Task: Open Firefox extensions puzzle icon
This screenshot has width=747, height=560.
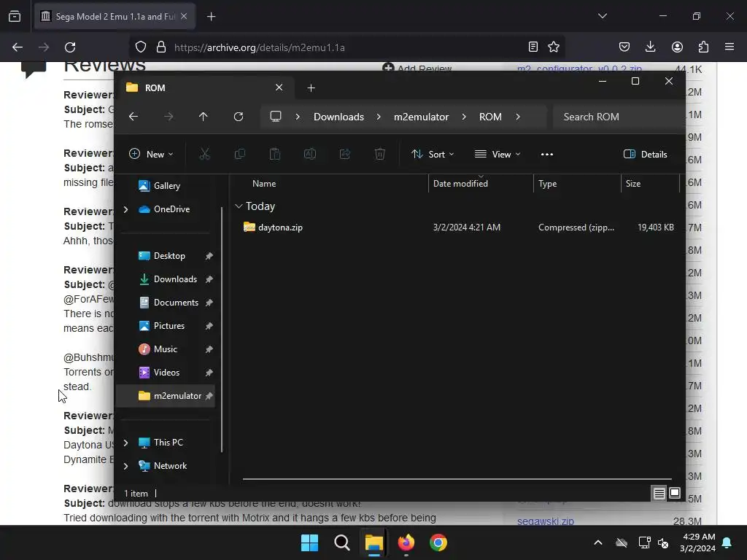Action: [703, 47]
